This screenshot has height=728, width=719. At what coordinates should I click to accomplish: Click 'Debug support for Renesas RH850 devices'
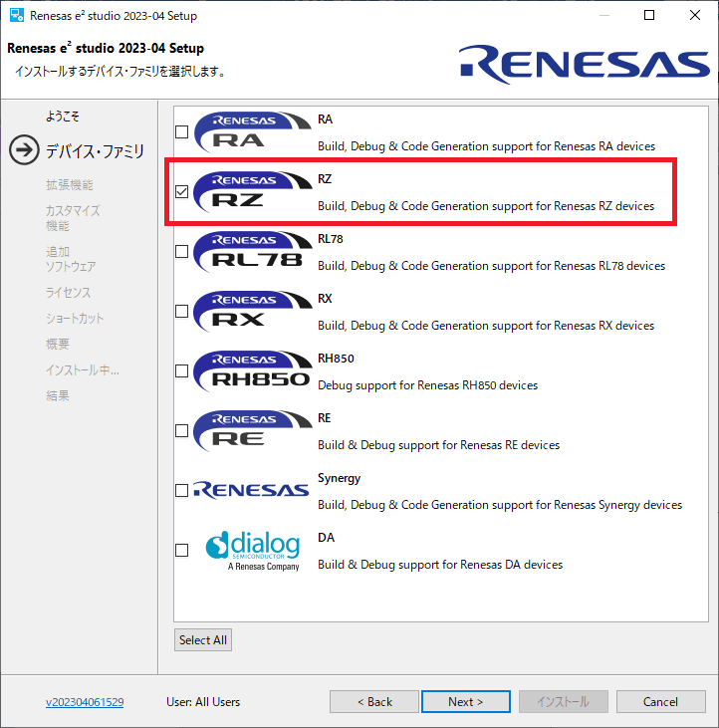(x=428, y=385)
